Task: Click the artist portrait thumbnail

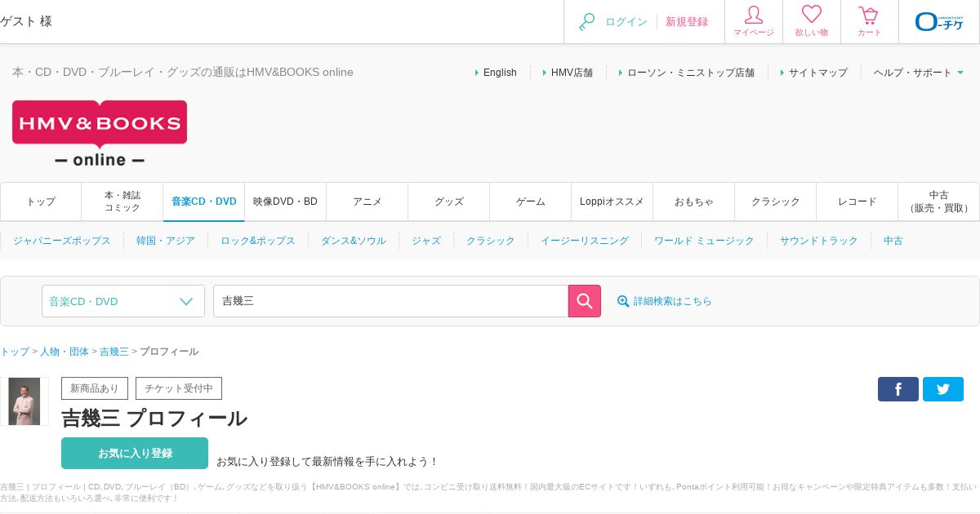Action: point(24,401)
